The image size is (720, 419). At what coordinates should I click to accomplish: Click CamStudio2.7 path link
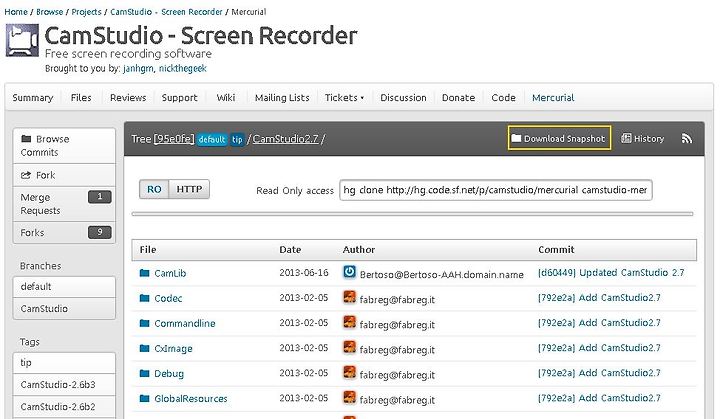[x=285, y=139]
